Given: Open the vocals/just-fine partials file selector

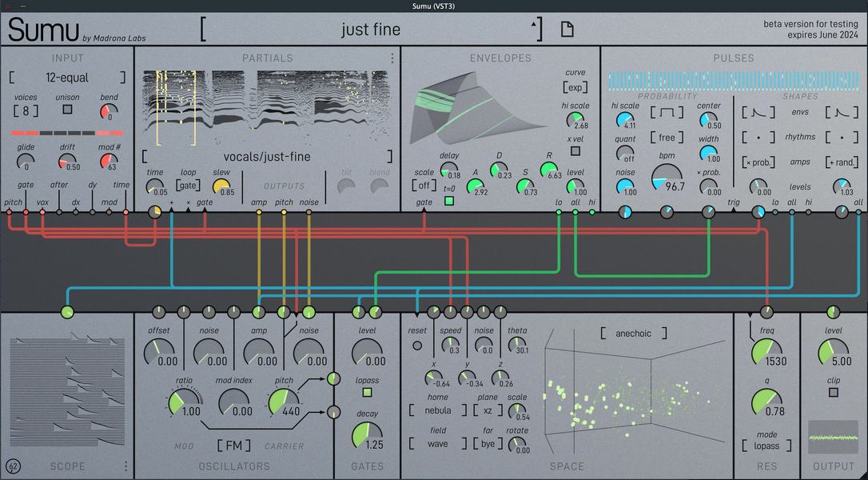Looking at the screenshot, I should click(267, 156).
